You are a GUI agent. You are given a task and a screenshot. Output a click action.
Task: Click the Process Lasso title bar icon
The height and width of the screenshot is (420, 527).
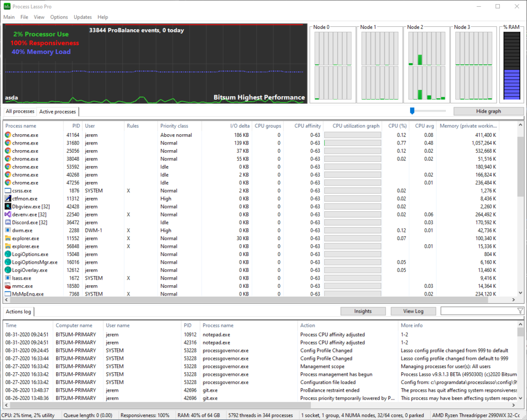pyautogui.click(x=6, y=6)
